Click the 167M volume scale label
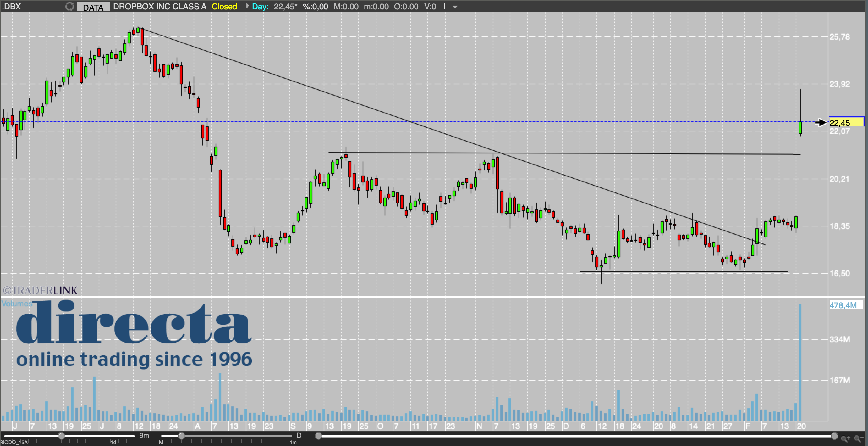868x446 pixels. click(839, 380)
